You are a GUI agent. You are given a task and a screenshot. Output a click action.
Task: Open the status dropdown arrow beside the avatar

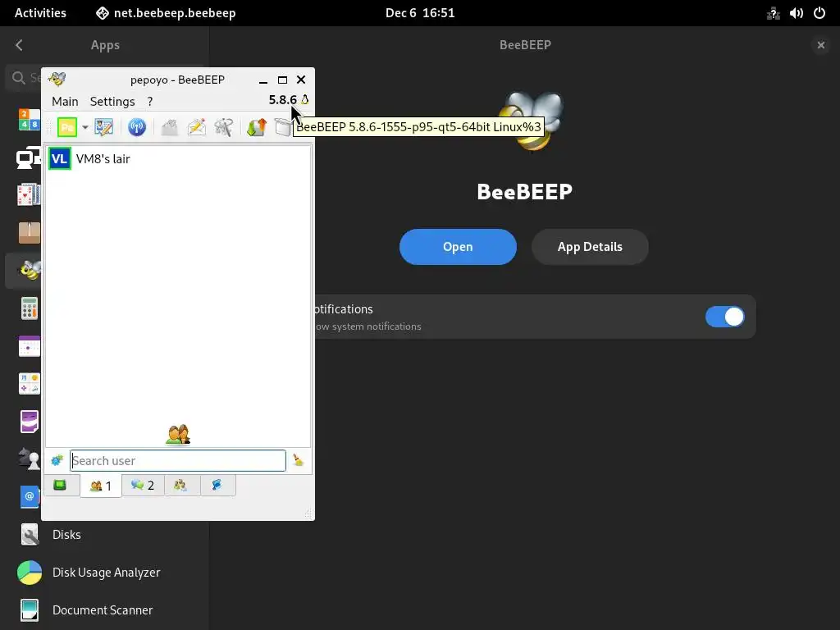(x=85, y=127)
